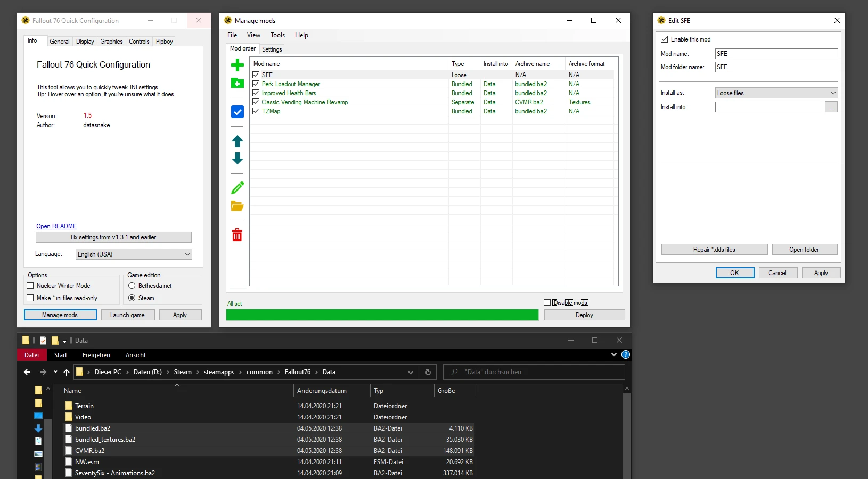Open the Ansicht ribbon tab

[136, 355]
